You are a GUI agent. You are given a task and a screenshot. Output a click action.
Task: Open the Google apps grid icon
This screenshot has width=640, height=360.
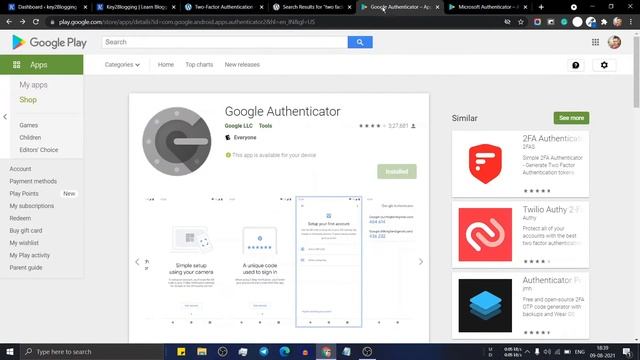coord(596,42)
